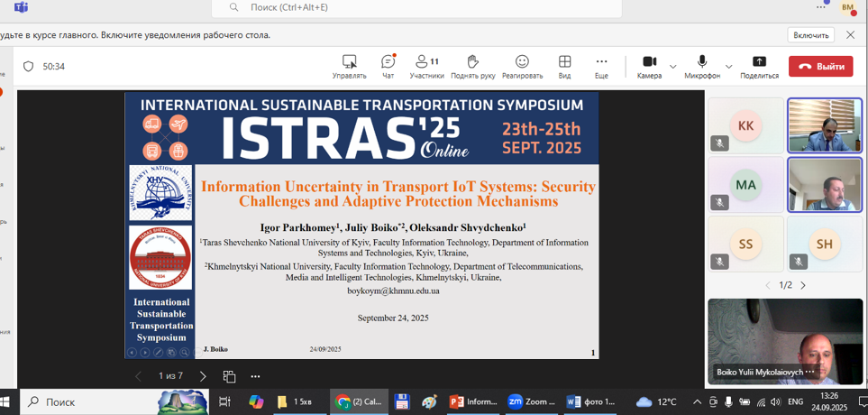This screenshot has height=415, width=868.
Task: Click the Поиск search field at top
Action: (x=416, y=8)
